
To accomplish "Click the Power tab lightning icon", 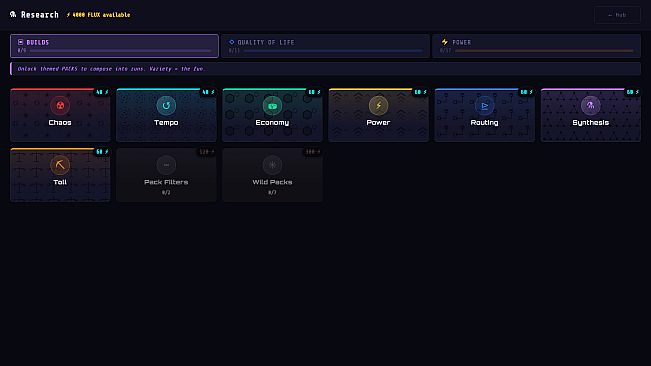I will point(445,42).
